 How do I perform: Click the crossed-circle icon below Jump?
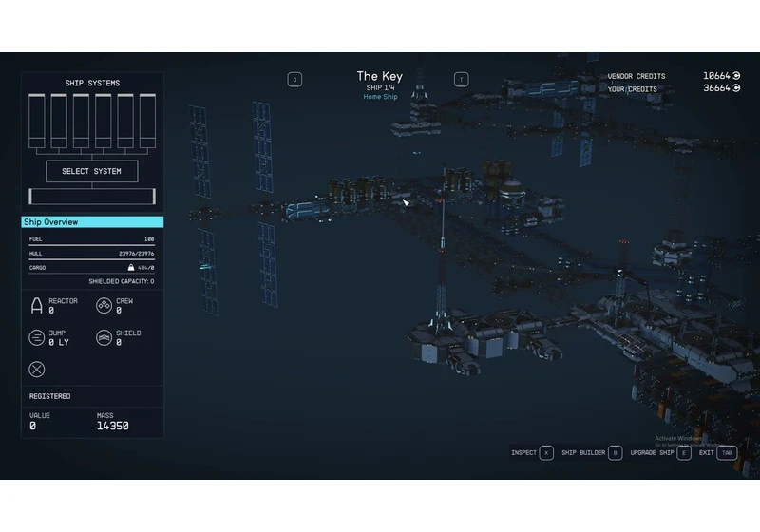point(37,370)
